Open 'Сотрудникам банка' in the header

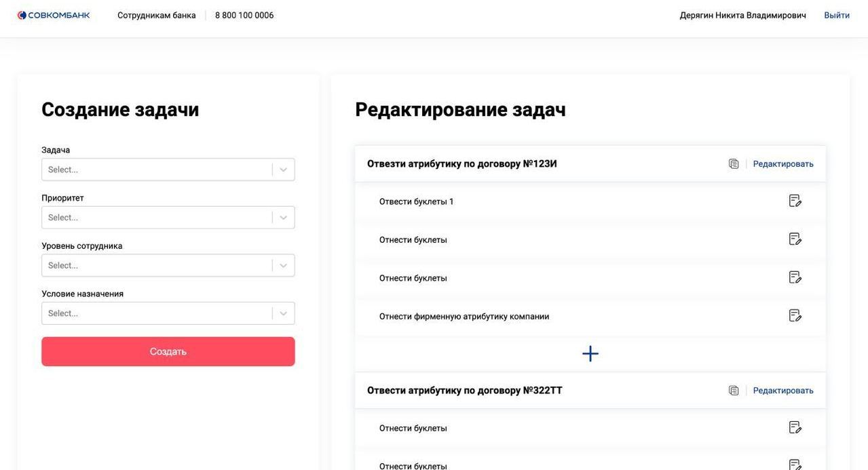[x=156, y=15]
